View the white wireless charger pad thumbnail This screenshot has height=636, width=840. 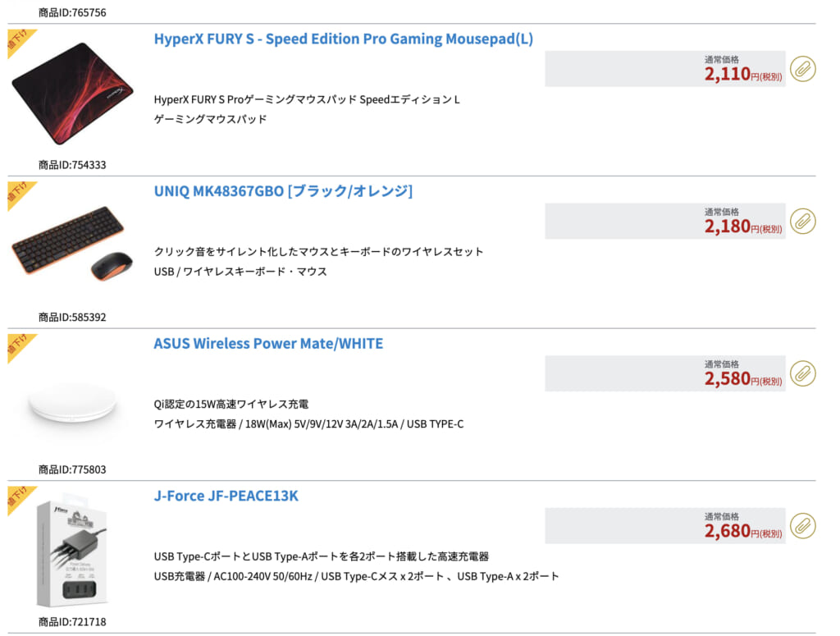coord(72,403)
